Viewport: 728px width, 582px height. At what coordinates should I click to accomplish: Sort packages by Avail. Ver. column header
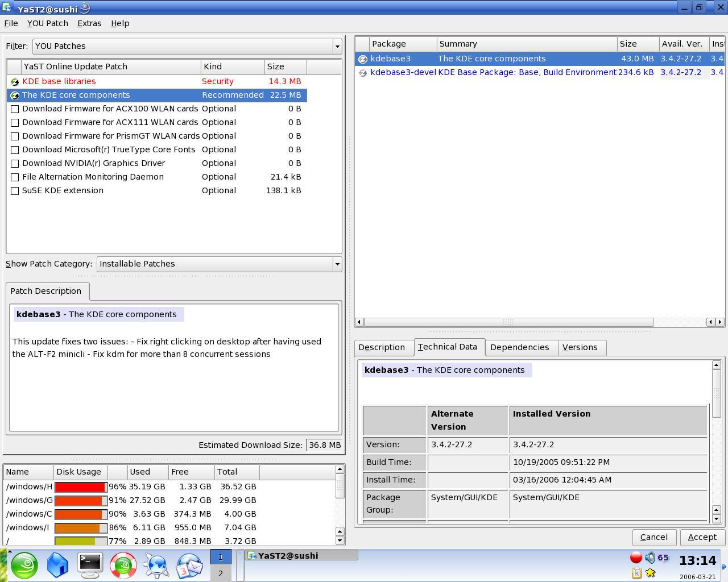[x=684, y=44]
